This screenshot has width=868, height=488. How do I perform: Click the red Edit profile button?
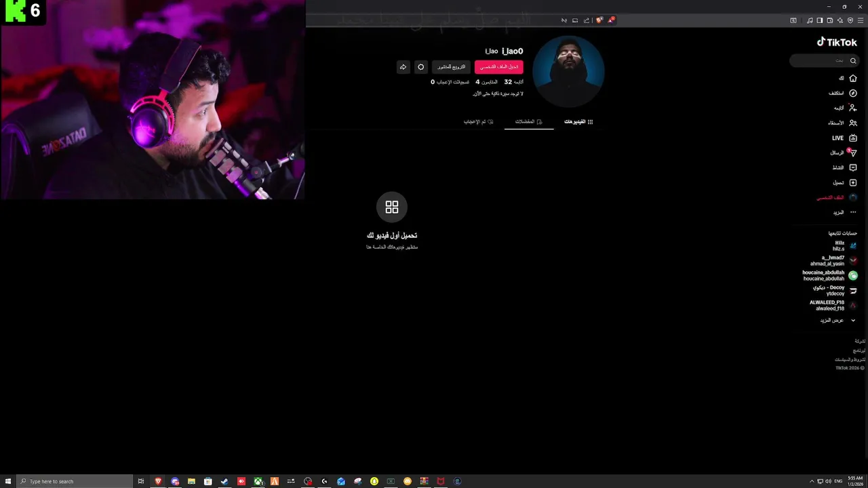pos(499,67)
